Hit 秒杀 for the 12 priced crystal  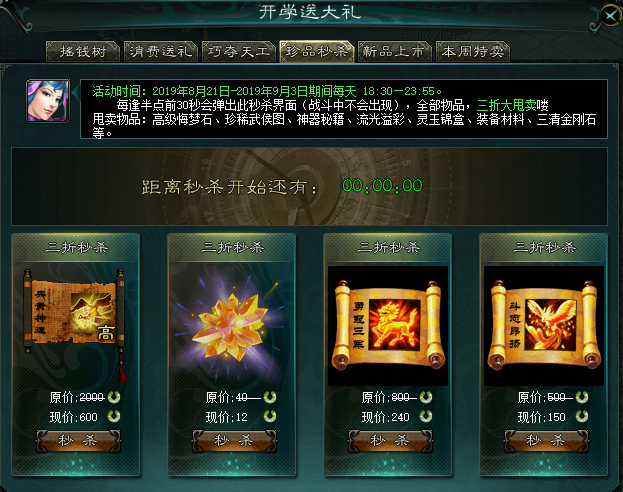[x=234, y=441]
